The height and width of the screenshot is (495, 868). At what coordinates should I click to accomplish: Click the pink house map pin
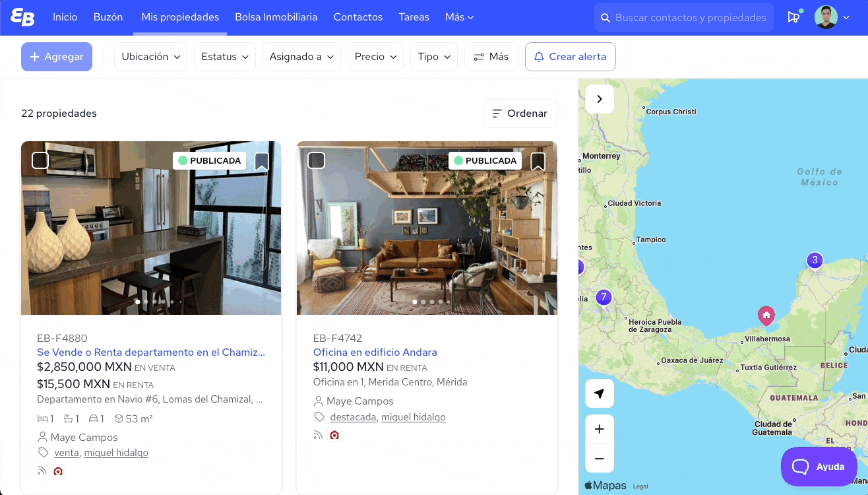tap(766, 315)
